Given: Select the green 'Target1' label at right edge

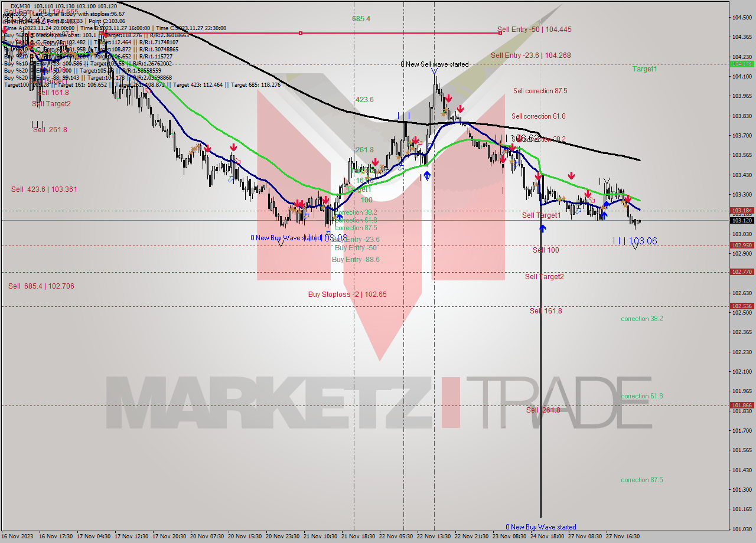Looking at the screenshot, I should pyautogui.click(x=645, y=69).
